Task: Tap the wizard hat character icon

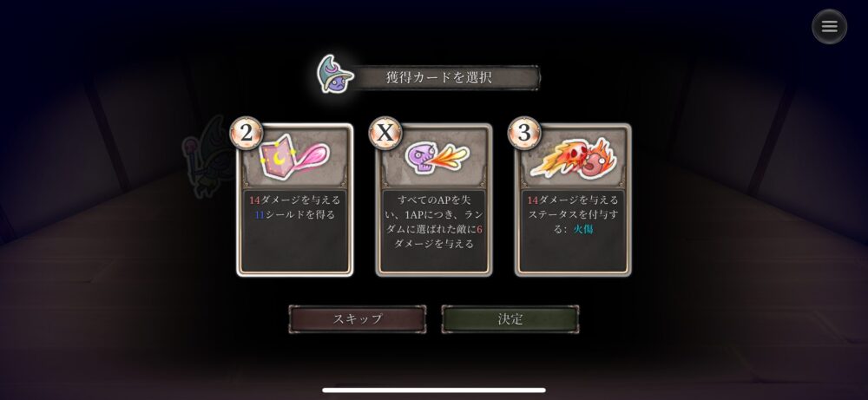Action: (335, 74)
